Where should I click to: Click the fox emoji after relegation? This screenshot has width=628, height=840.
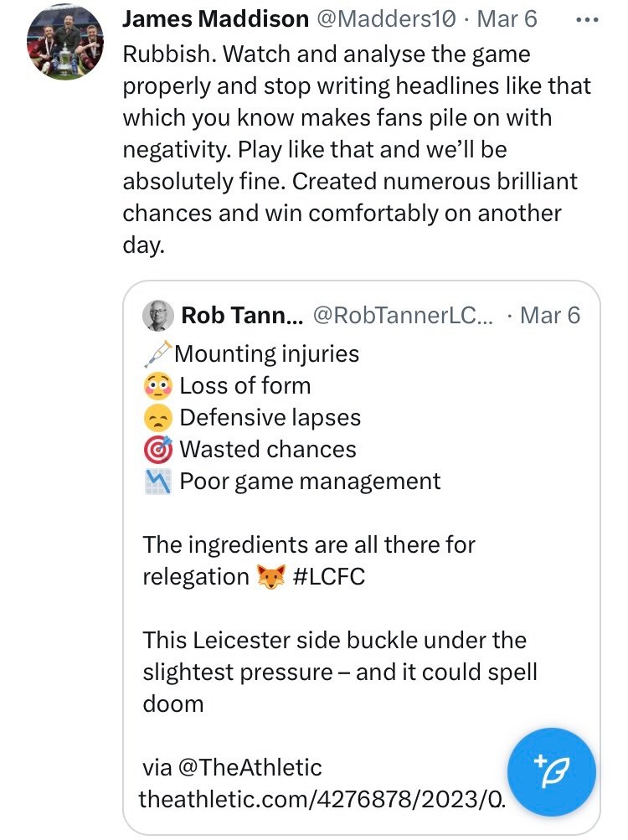(x=271, y=577)
